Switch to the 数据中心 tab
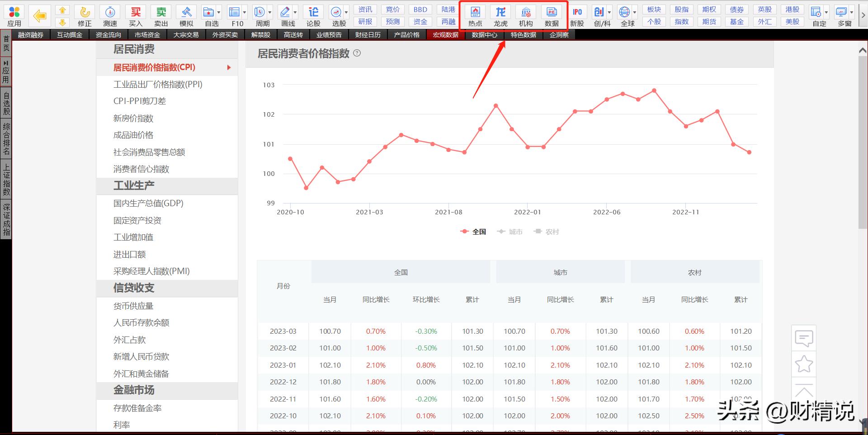The image size is (868, 435). [x=484, y=34]
